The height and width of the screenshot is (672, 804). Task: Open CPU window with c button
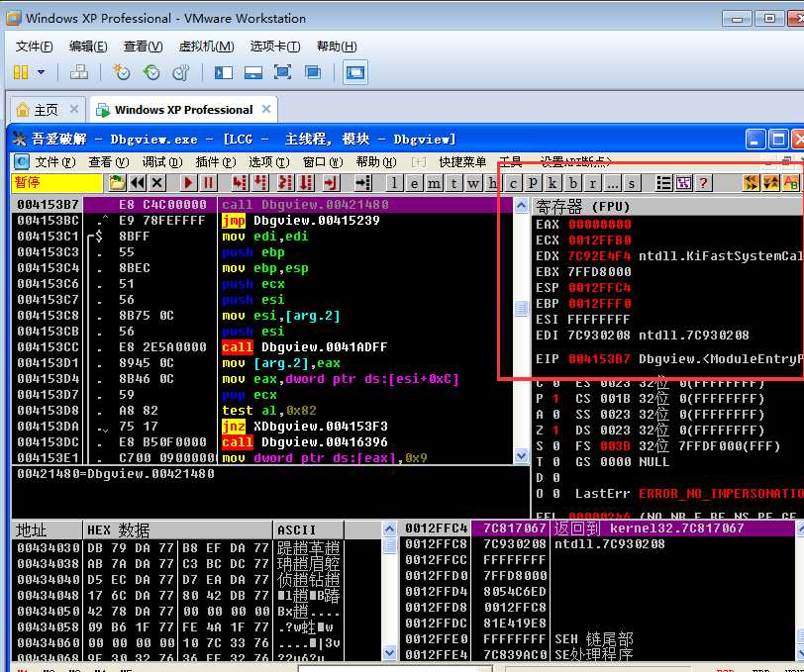click(513, 183)
